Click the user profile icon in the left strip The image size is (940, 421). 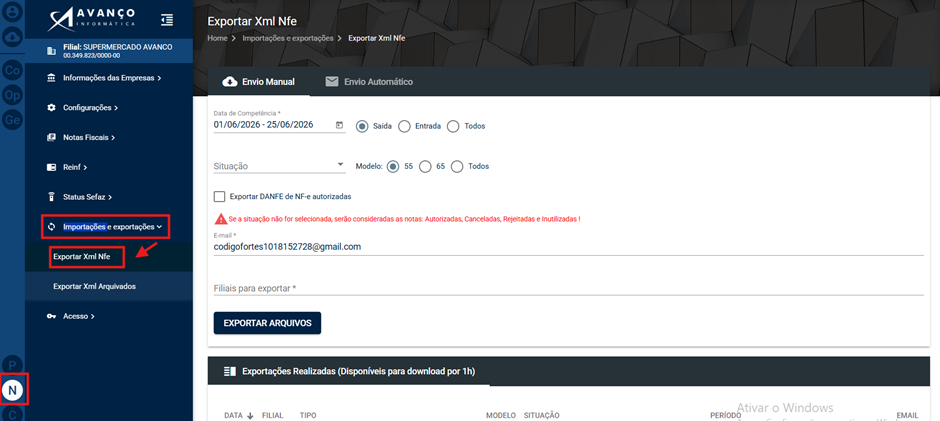pos(13,12)
